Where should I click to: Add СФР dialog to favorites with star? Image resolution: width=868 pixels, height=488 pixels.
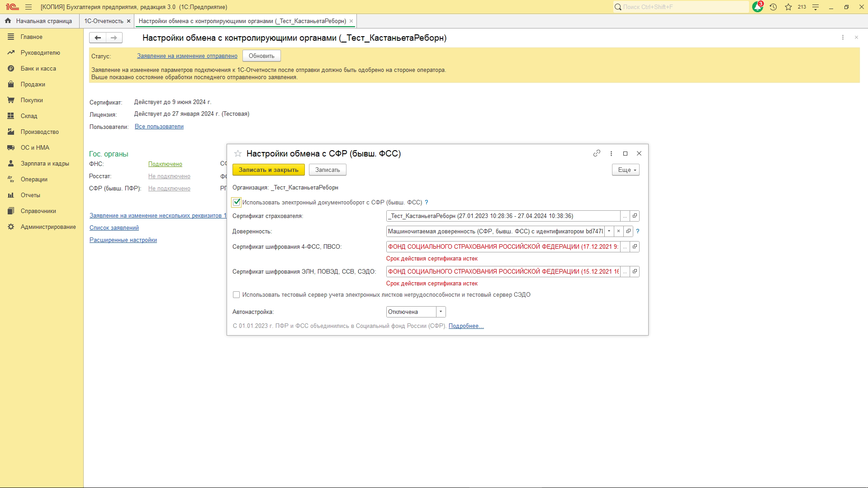pos(238,154)
